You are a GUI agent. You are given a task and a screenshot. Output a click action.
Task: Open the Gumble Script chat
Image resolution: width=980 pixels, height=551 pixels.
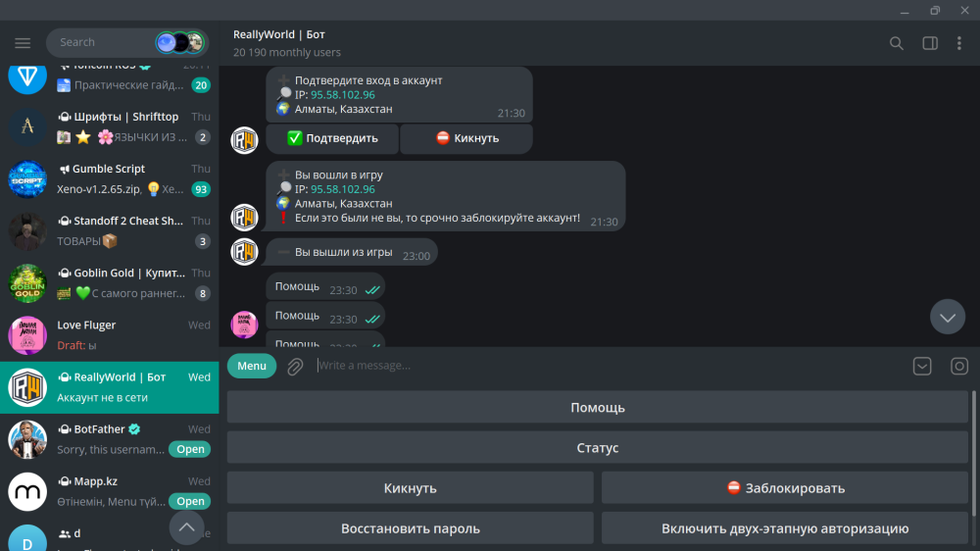(110, 178)
